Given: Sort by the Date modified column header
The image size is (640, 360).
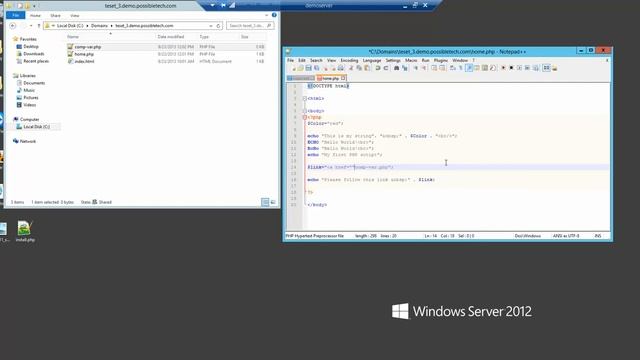Looking at the screenshot, I should pyautogui.click(x=171, y=37).
